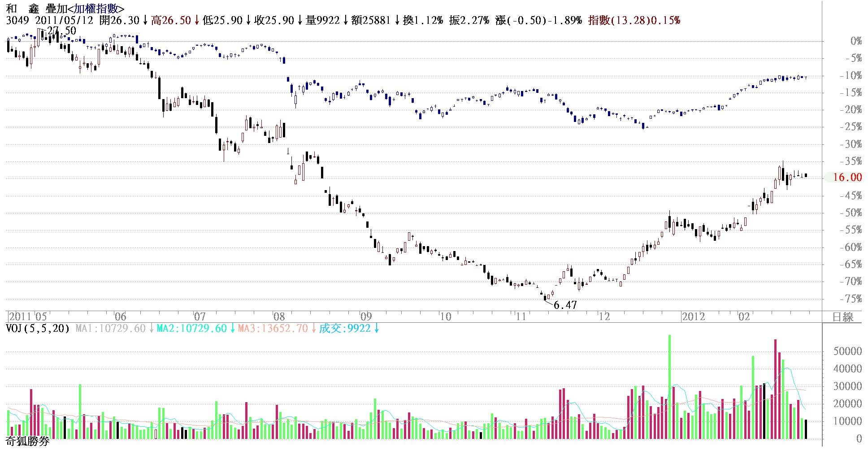Screen dimensions: 868x451
Task: Click the 6.47 lowest price label
Action: pyautogui.click(x=565, y=305)
